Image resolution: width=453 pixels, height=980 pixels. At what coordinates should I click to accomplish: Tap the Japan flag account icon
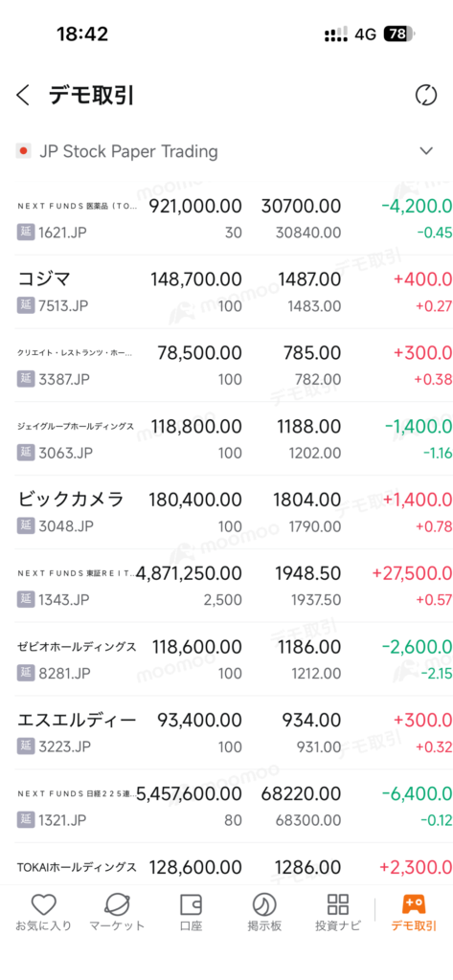pos(24,150)
